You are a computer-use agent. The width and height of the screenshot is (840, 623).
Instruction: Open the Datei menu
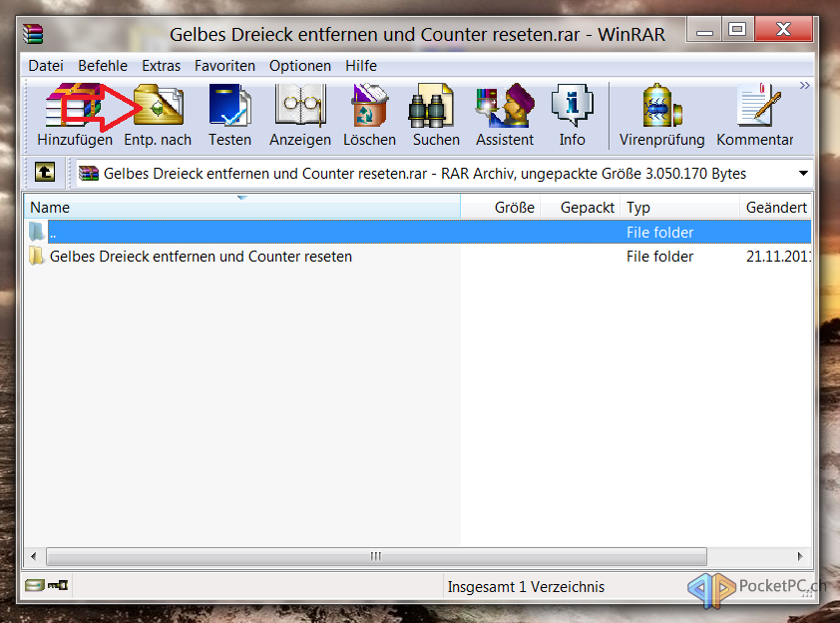(46, 66)
